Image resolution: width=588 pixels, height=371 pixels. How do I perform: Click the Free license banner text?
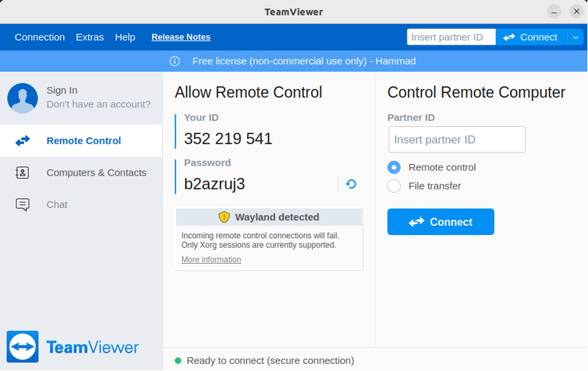point(304,61)
